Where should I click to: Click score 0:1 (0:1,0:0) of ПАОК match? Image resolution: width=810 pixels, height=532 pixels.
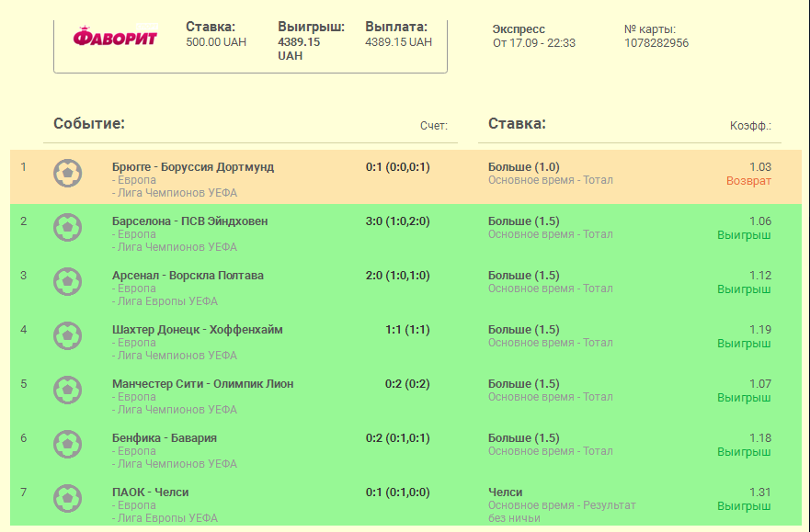tap(398, 492)
